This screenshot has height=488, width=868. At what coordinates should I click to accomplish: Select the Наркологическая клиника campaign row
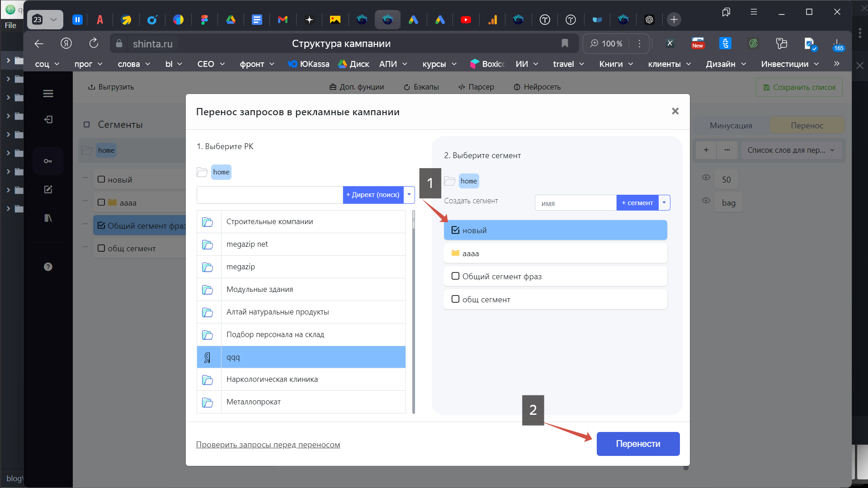point(301,380)
